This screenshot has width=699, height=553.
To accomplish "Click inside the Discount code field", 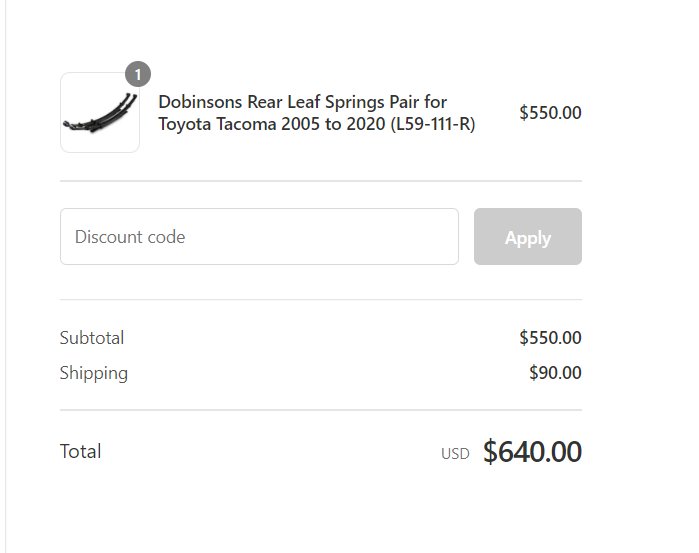I will click(x=259, y=236).
